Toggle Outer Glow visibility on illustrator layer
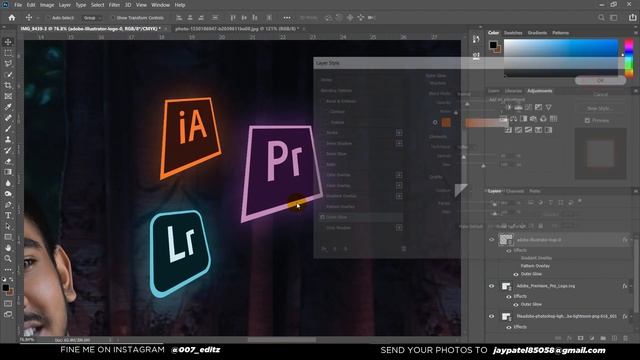This screenshot has width=640, height=360. click(x=516, y=274)
